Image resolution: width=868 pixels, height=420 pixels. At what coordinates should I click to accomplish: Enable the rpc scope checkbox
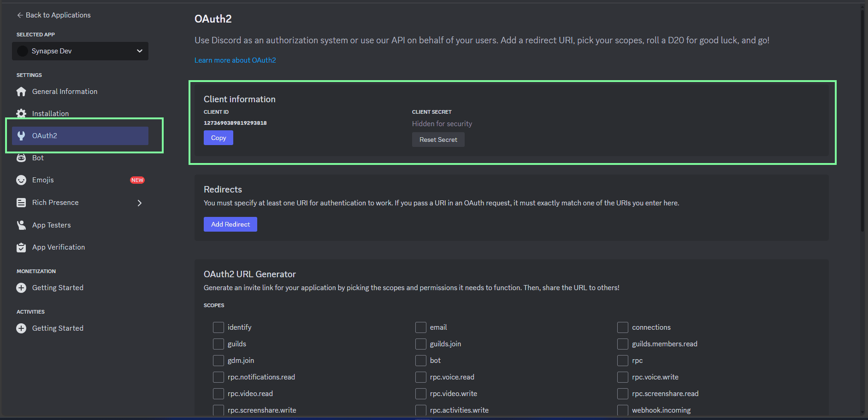tap(623, 361)
